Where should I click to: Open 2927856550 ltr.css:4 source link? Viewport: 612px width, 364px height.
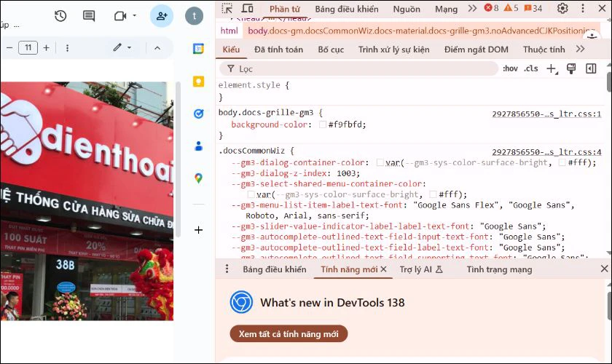tap(546, 151)
